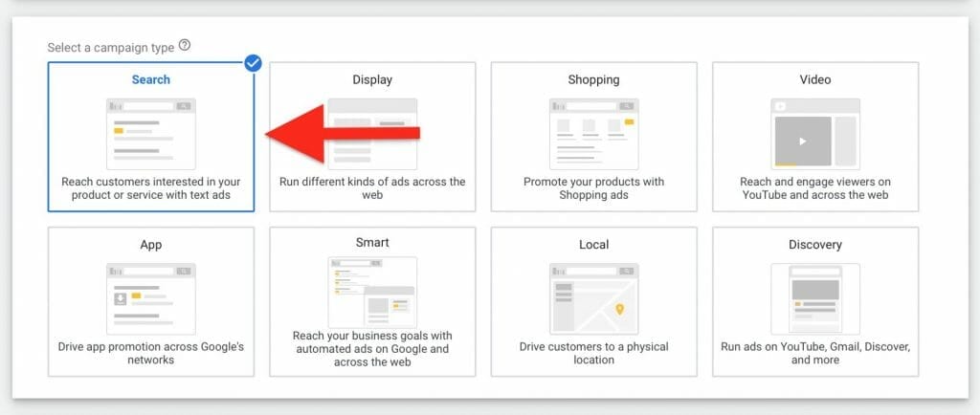Screen dimensions: 980x415
Task: Select the Shopping campaign type title
Action: coord(593,80)
